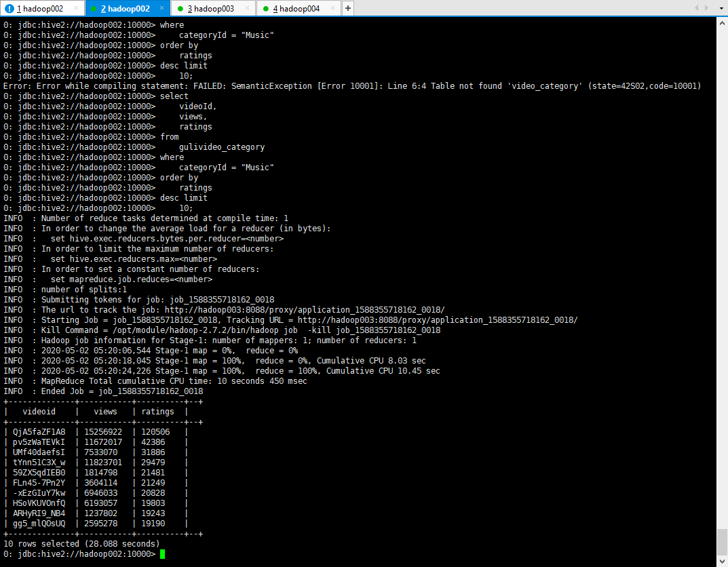Open the 3 hadoop003 session tab

pos(212,8)
